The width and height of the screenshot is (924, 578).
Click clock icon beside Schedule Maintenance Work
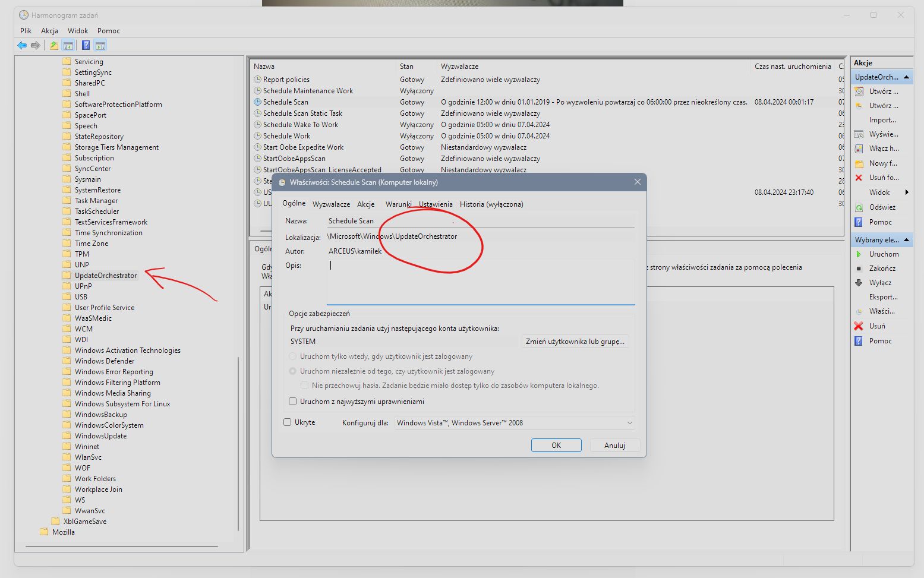click(257, 91)
